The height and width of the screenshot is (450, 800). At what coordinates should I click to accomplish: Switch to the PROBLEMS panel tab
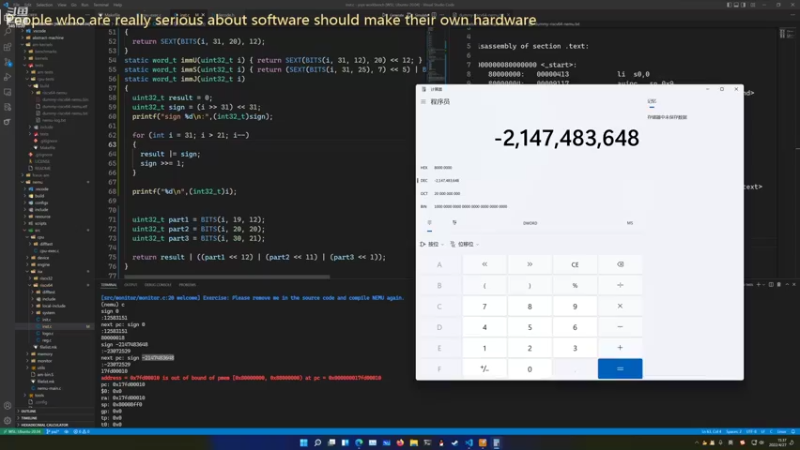click(187, 285)
